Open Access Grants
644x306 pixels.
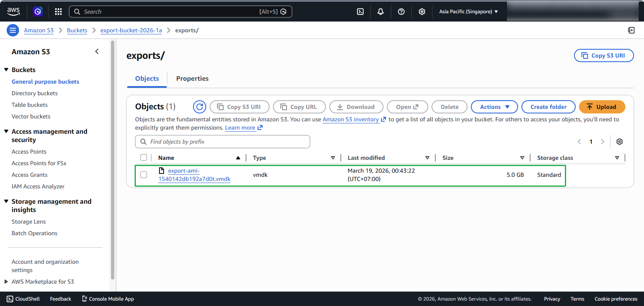tap(29, 175)
